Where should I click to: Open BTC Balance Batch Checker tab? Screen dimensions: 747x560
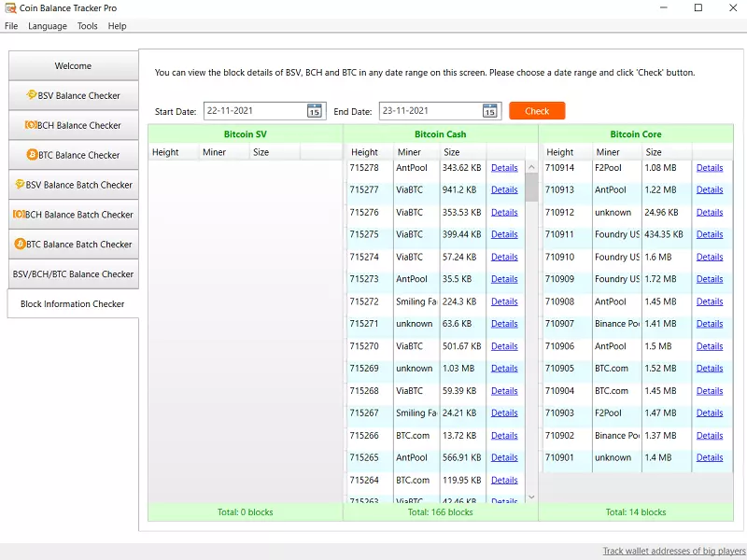pyautogui.click(x=73, y=245)
